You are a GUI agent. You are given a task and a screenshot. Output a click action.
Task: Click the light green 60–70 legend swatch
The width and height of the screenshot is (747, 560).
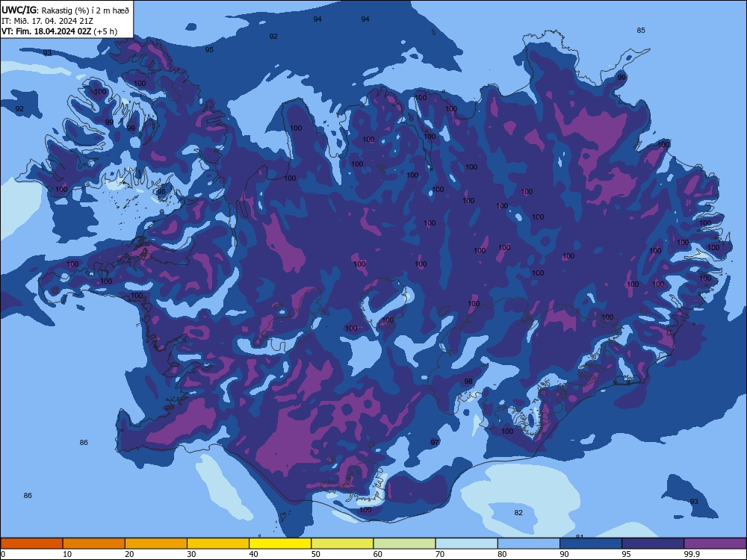(x=404, y=544)
